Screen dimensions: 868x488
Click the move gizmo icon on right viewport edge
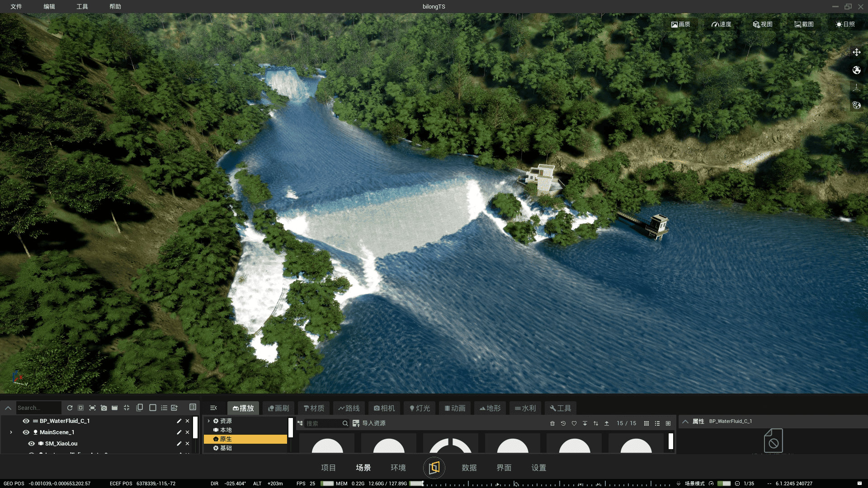[x=856, y=52]
